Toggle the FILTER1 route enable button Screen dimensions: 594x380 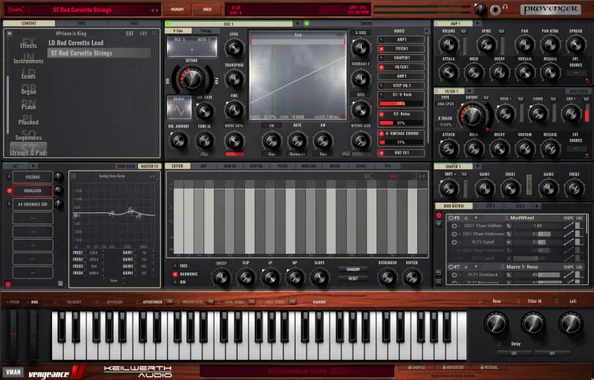(381, 67)
